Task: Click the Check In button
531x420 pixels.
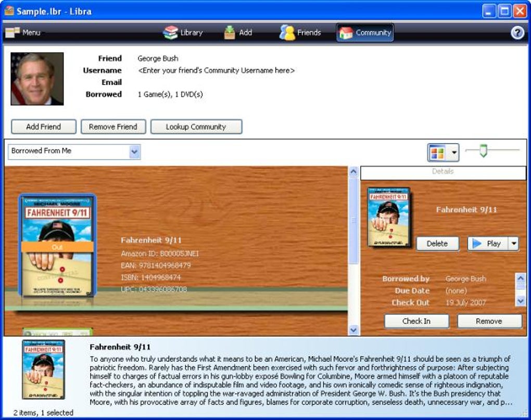Action: click(416, 321)
